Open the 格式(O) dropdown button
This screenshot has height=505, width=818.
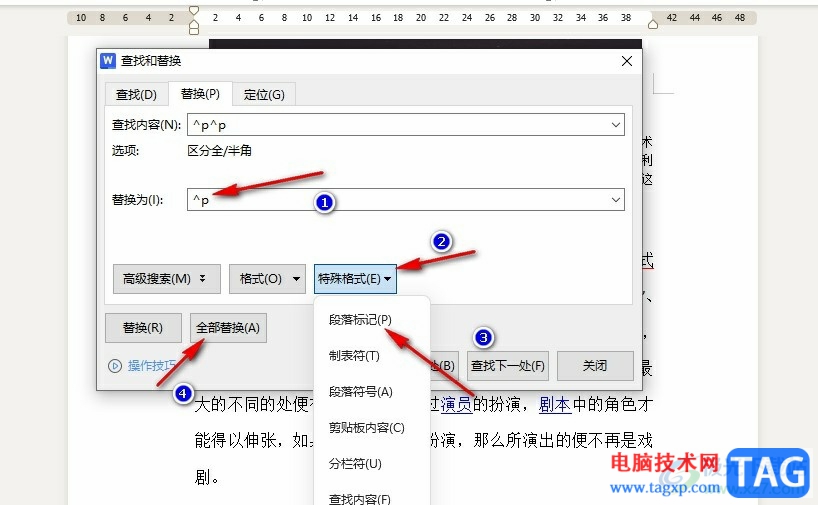tap(267, 279)
